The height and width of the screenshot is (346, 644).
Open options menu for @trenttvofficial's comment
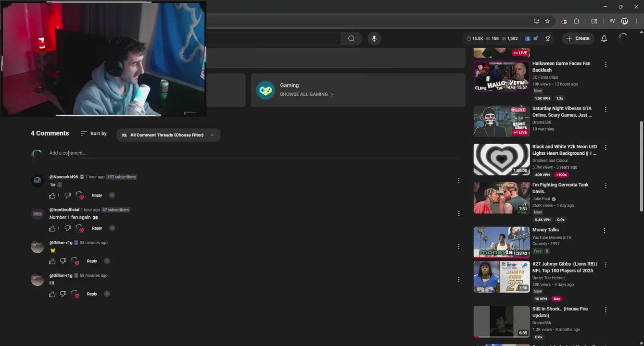(x=459, y=213)
